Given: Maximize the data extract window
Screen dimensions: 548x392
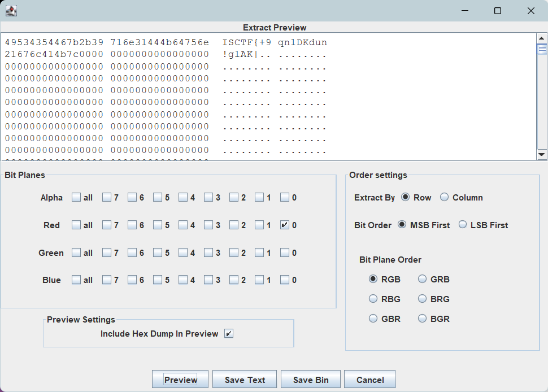Looking at the screenshot, I should (498, 11).
